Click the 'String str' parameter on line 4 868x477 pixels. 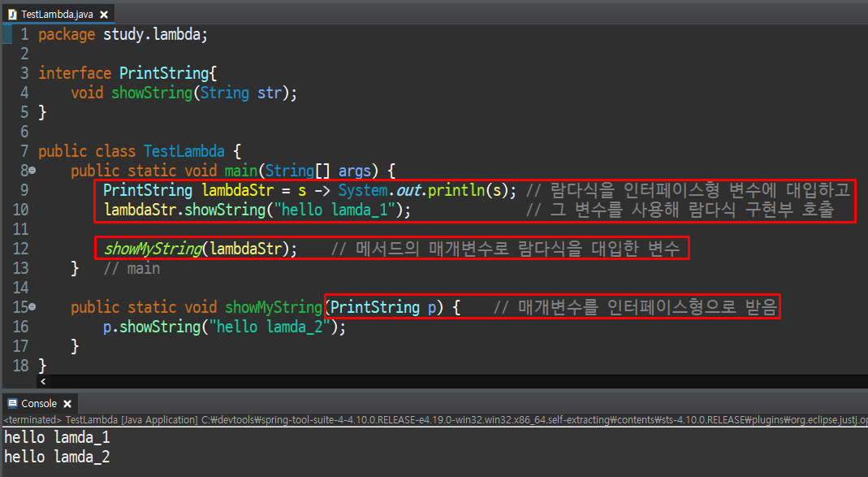(x=241, y=93)
